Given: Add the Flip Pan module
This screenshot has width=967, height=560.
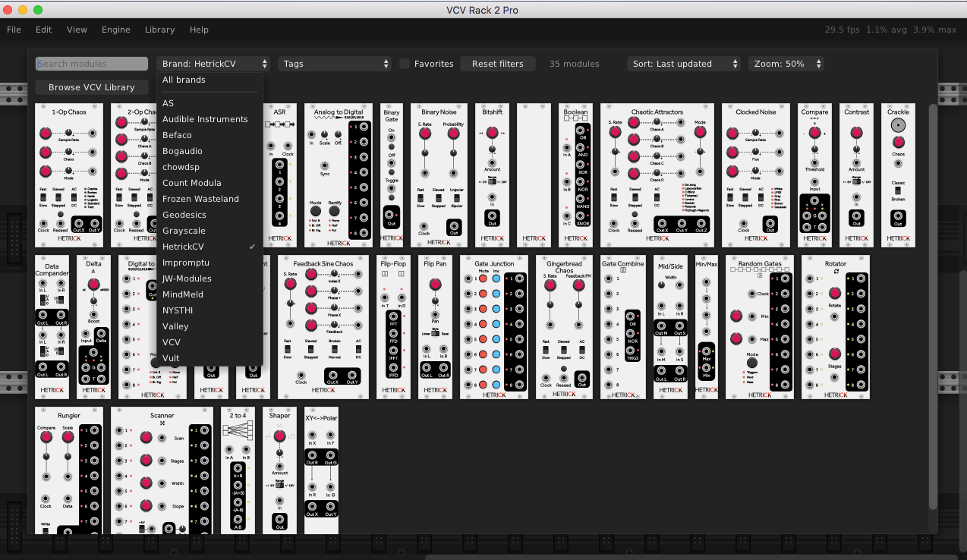Looking at the screenshot, I should pos(435,327).
